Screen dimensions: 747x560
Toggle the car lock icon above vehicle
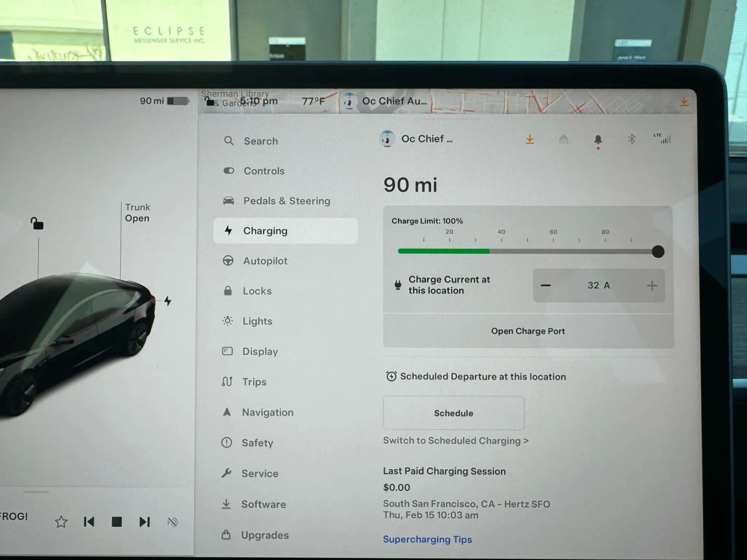pyautogui.click(x=37, y=223)
